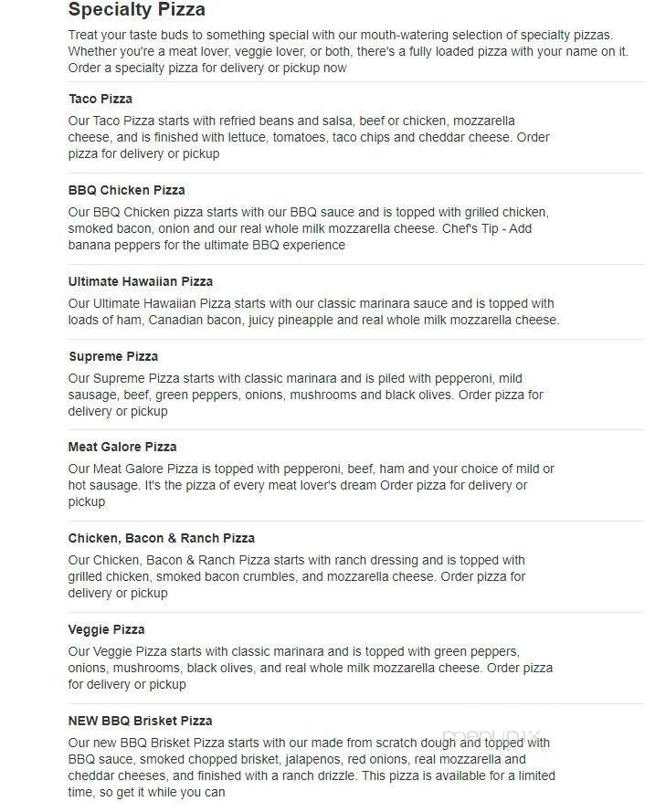Click the 'Treat your taste buds' intro sentence
This screenshot has width=655, height=812.
coord(347,35)
